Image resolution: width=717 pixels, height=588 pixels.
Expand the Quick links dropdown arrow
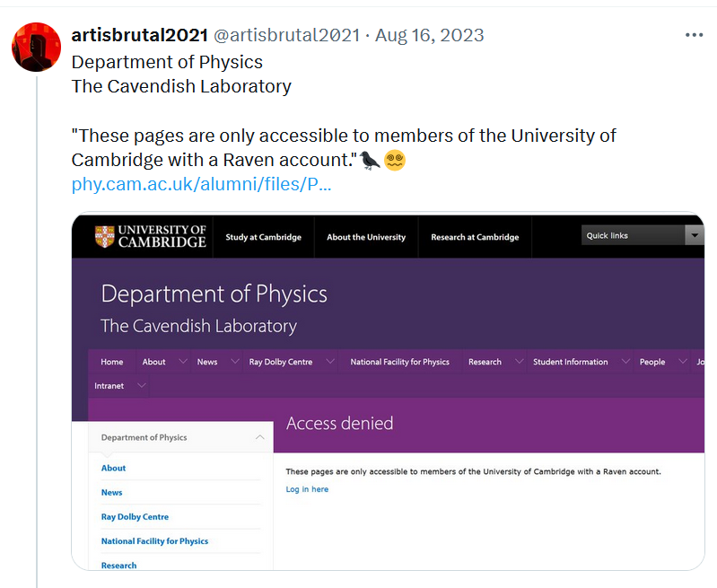(x=695, y=235)
